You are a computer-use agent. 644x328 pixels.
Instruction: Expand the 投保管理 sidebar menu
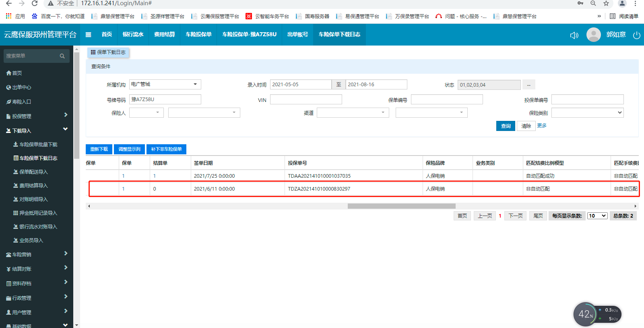coord(36,116)
